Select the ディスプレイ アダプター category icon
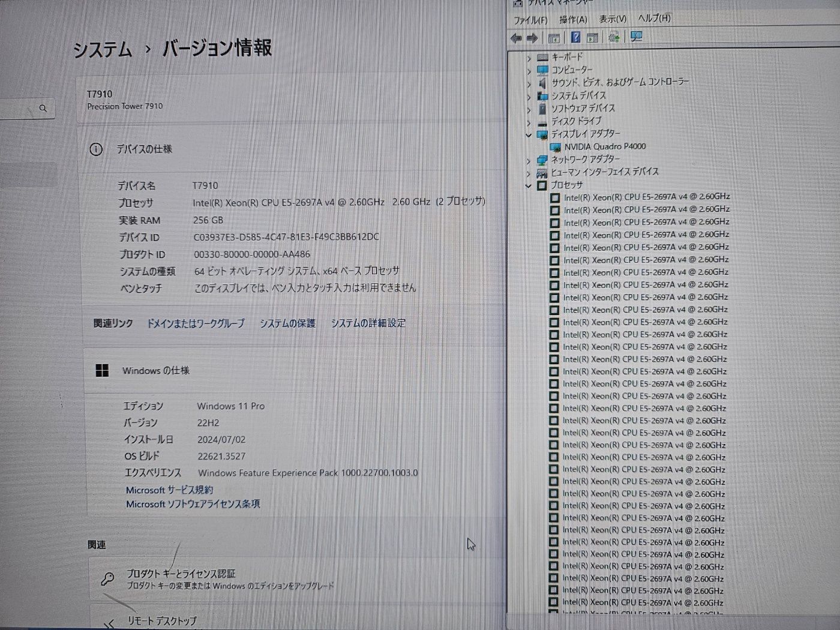The image size is (840, 630). coord(542,134)
